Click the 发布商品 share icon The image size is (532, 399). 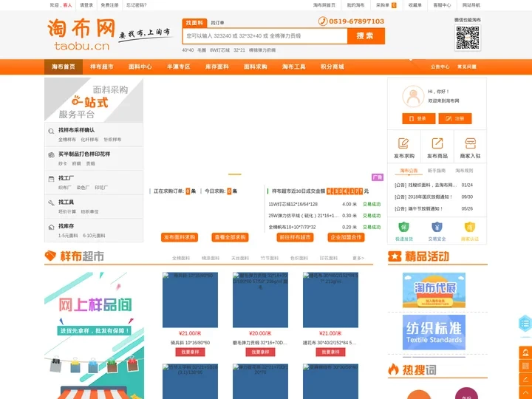(x=437, y=143)
